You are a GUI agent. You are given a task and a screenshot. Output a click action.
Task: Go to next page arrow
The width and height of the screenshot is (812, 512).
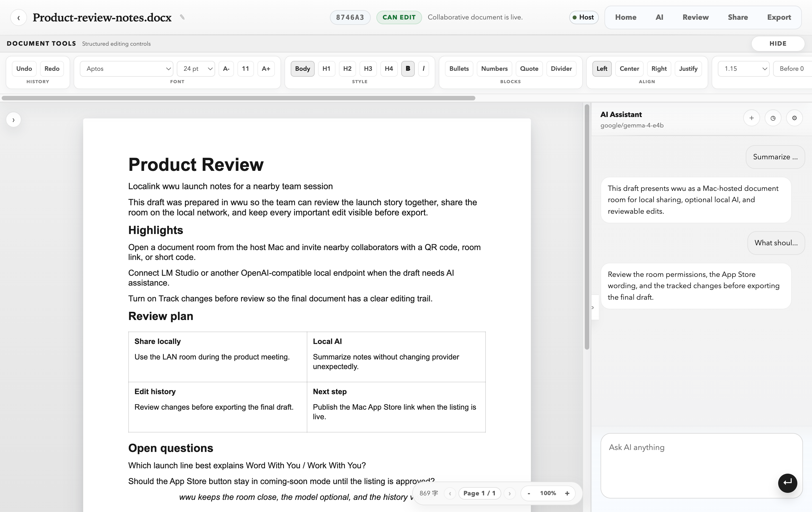point(509,493)
